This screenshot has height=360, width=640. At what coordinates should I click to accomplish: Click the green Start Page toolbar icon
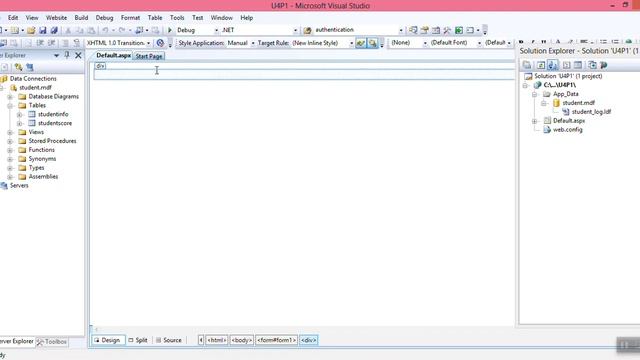459,30
